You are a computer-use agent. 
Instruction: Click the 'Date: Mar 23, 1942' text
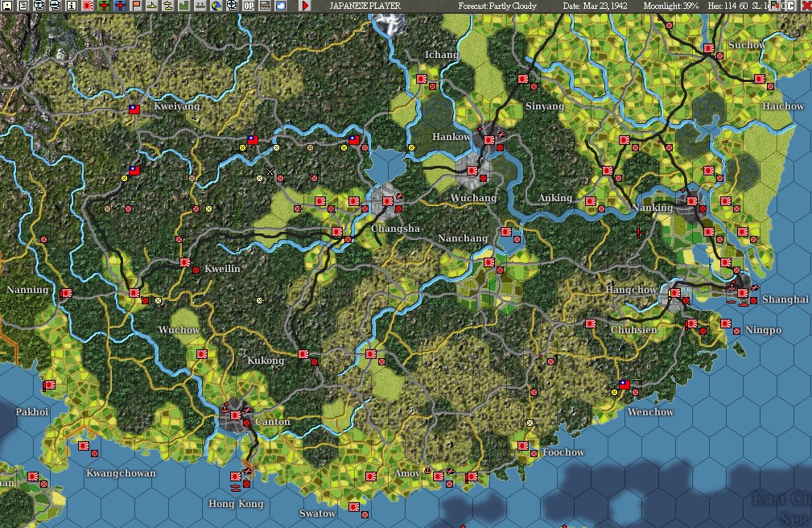tap(595, 6)
